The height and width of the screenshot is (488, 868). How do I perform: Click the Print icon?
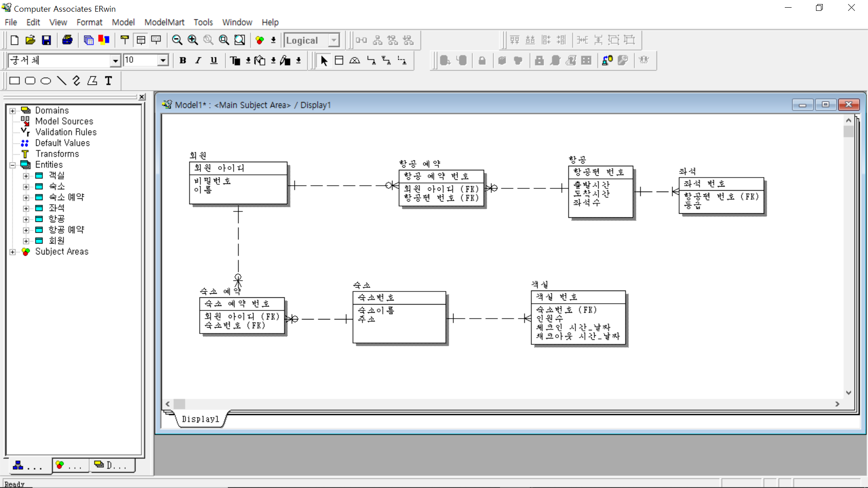pos(67,40)
